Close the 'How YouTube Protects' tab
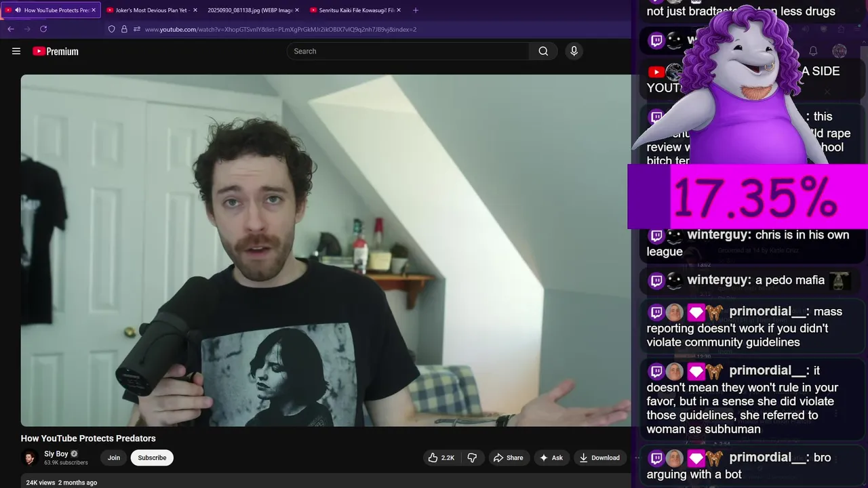868x488 pixels. [94, 10]
